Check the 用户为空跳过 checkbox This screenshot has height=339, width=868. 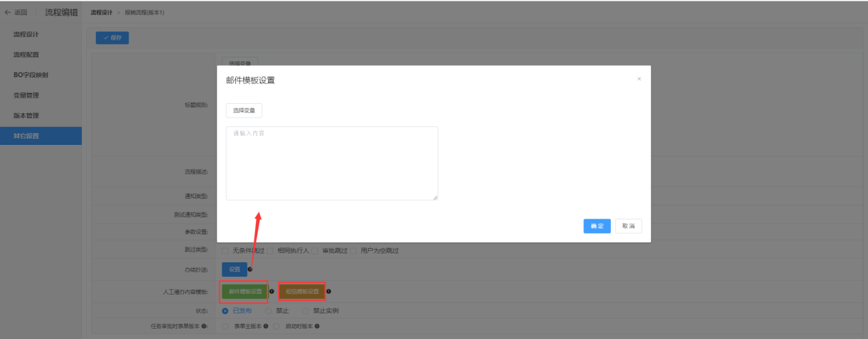pos(354,251)
